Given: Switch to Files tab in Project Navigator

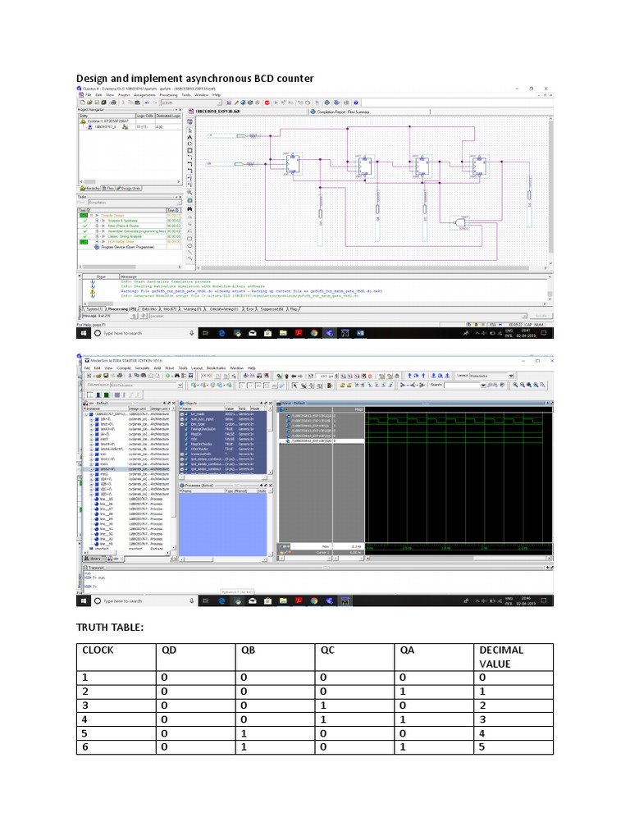Looking at the screenshot, I should pos(107,188).
